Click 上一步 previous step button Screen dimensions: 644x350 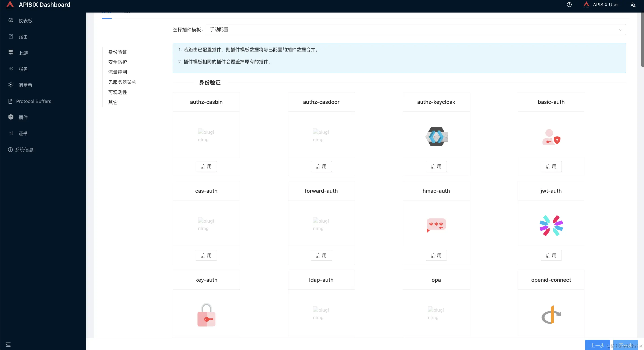(597, 345)
